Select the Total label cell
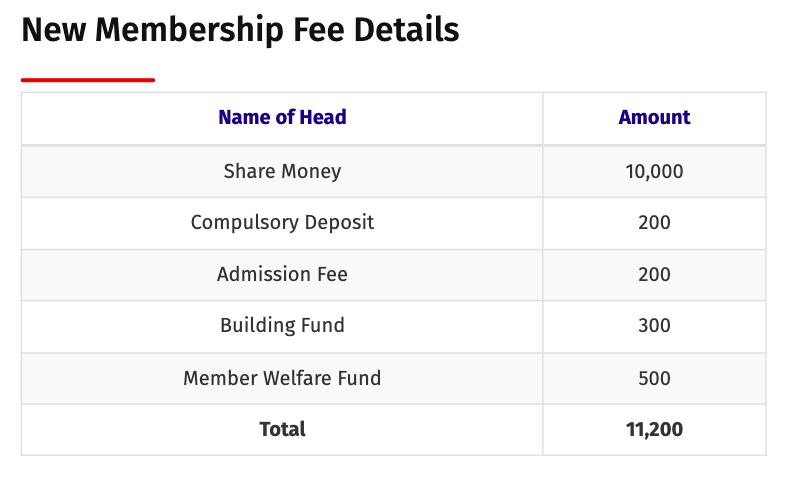 [x=282, y=429]
